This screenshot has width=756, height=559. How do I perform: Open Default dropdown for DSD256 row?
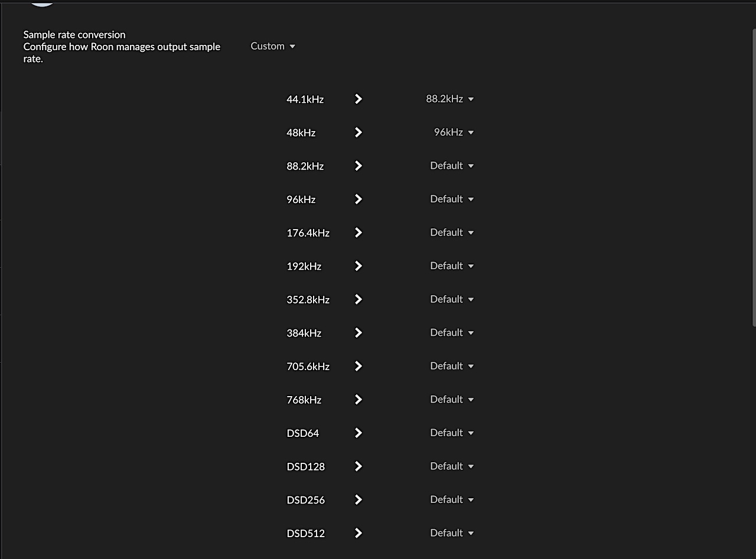point(451,499)
